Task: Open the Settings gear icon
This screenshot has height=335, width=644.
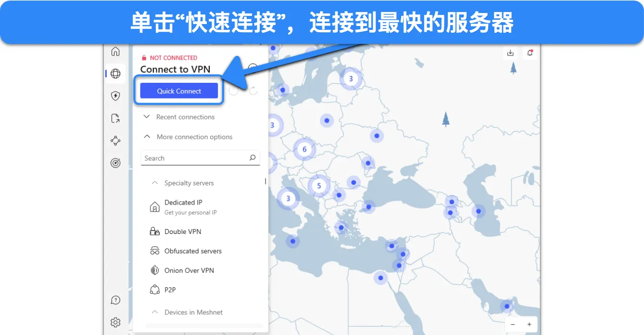Action: coord(115,322)
